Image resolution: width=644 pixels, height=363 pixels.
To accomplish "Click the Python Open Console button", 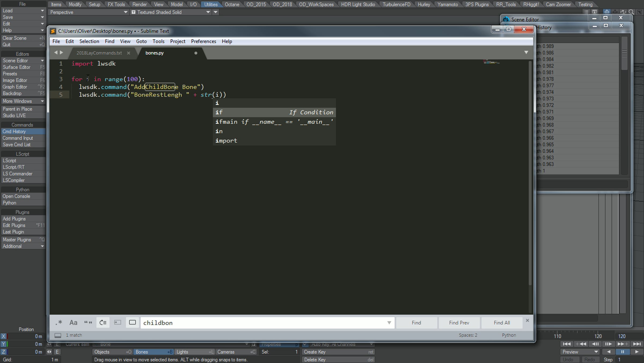I will point(23,196).
